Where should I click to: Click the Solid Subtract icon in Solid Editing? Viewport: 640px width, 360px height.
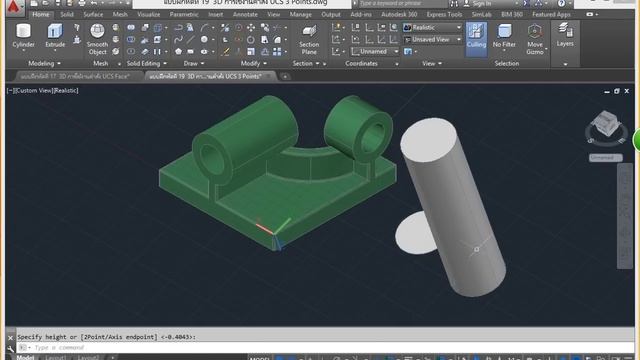[x=131, y=40]
